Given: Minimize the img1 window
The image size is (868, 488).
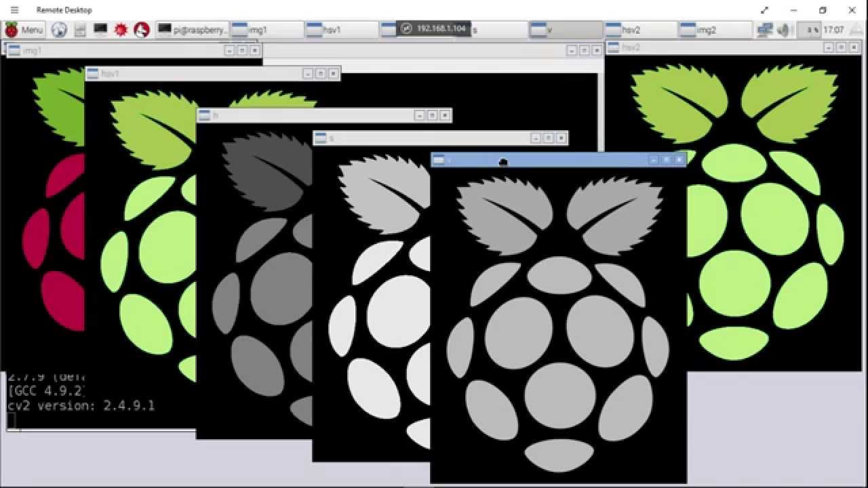Looking at the screenshot, I should point(229,50).
